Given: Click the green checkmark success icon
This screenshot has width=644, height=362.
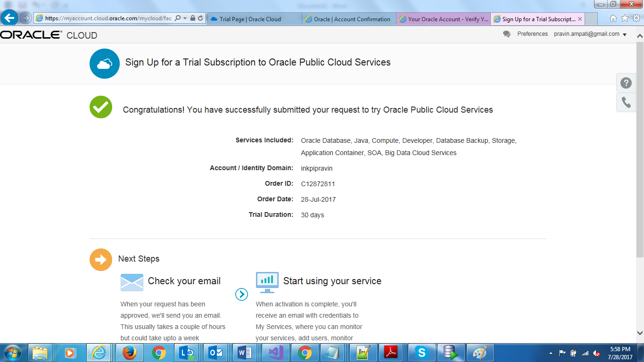Looking at the screenshot, I should [100, 107].
